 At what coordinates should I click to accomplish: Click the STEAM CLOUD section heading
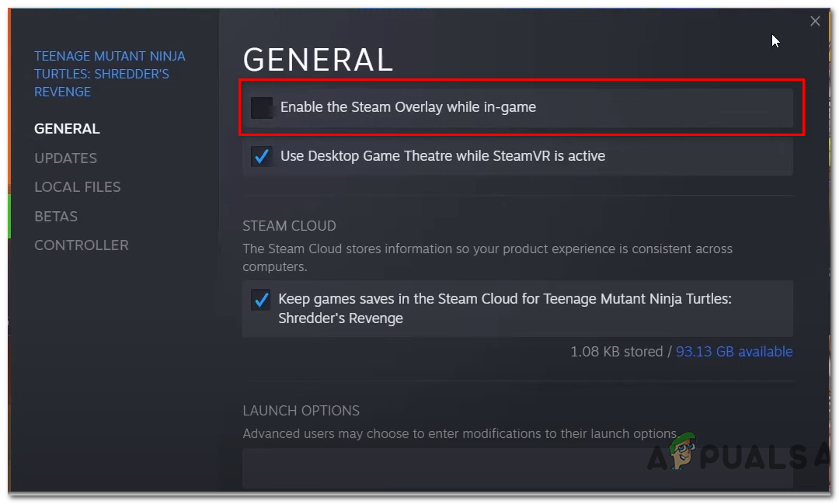tap(289, 226)
